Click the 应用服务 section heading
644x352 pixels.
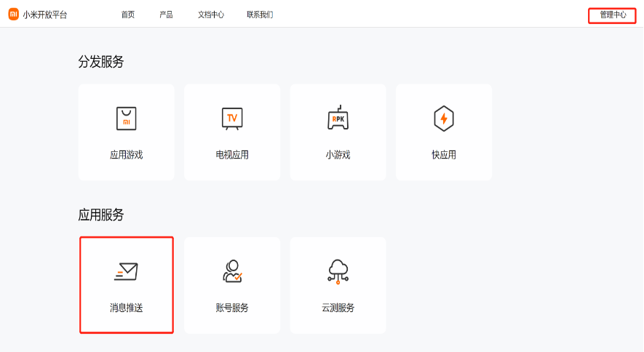(x=101, y=215)
